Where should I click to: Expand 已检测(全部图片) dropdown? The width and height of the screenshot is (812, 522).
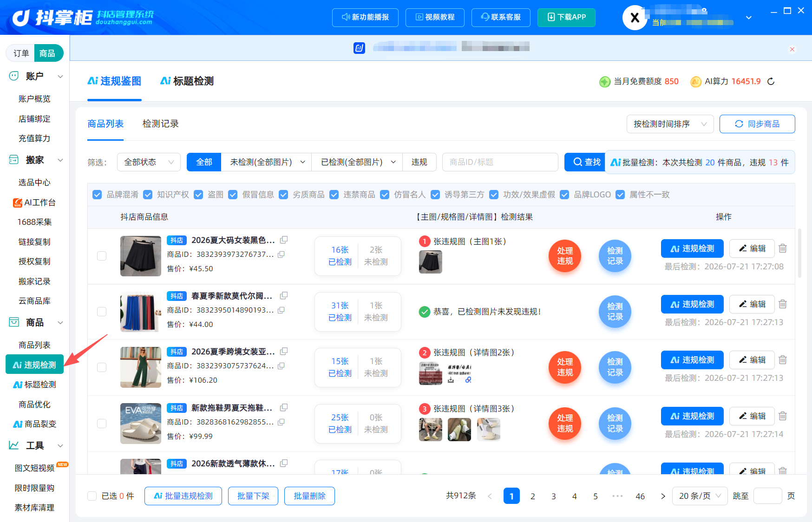(357, 162)
